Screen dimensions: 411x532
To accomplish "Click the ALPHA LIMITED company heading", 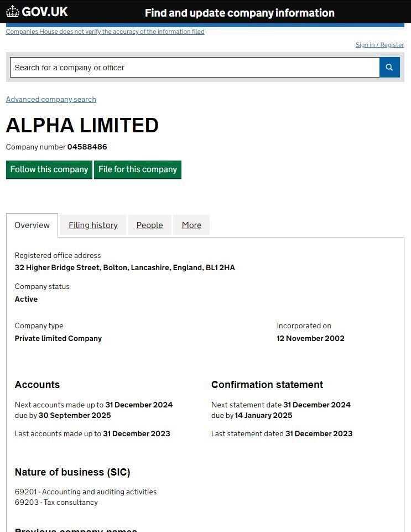I will point(82,126).
